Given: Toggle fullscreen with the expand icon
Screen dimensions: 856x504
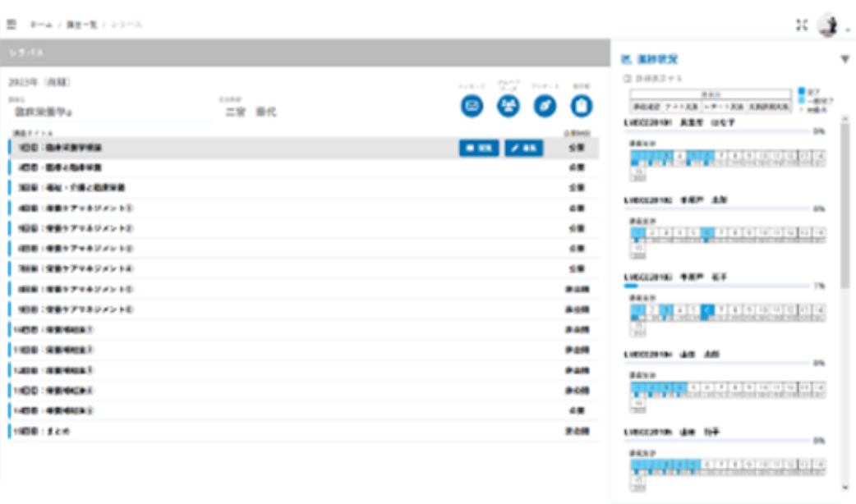Looking at the screenshot, I should pos(803,25).
